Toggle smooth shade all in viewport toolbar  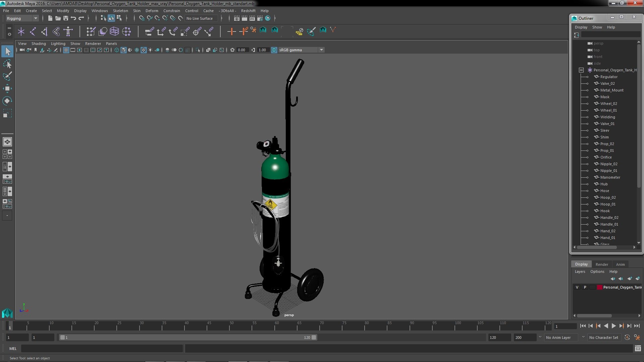coord(123,50)
